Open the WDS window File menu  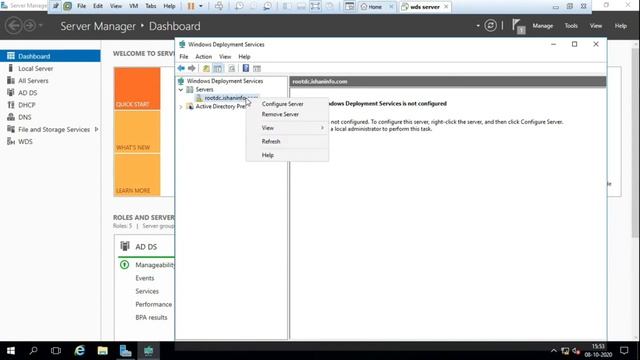(x=184, y=57)
